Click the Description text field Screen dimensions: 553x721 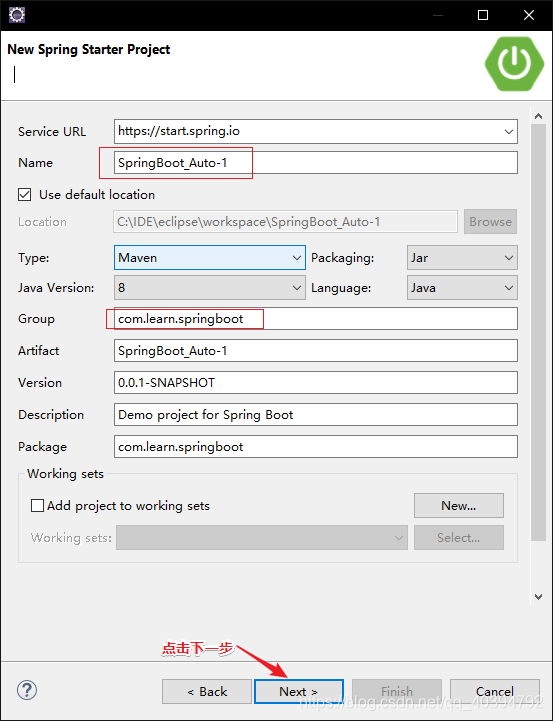[316, 415]
